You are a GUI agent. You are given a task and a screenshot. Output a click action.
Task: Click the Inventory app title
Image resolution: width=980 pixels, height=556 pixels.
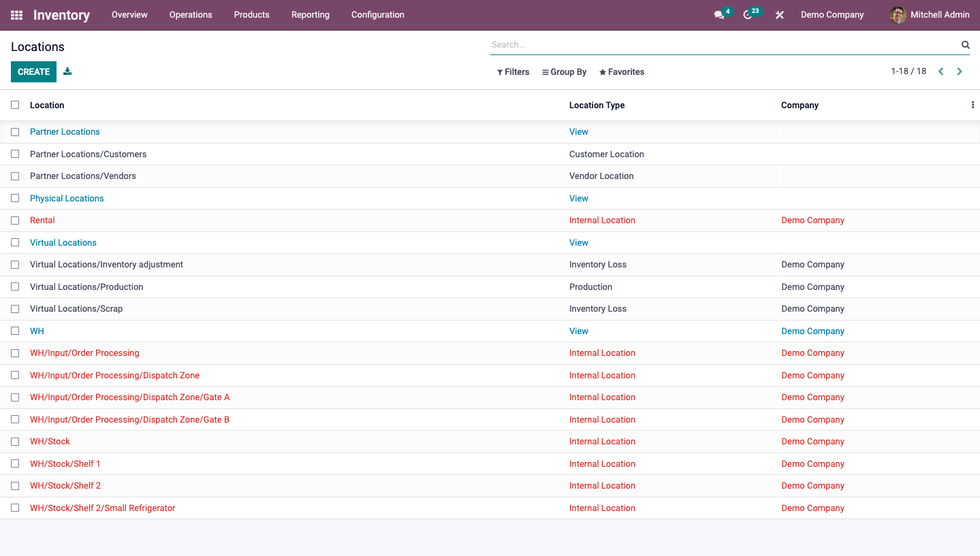61,15
